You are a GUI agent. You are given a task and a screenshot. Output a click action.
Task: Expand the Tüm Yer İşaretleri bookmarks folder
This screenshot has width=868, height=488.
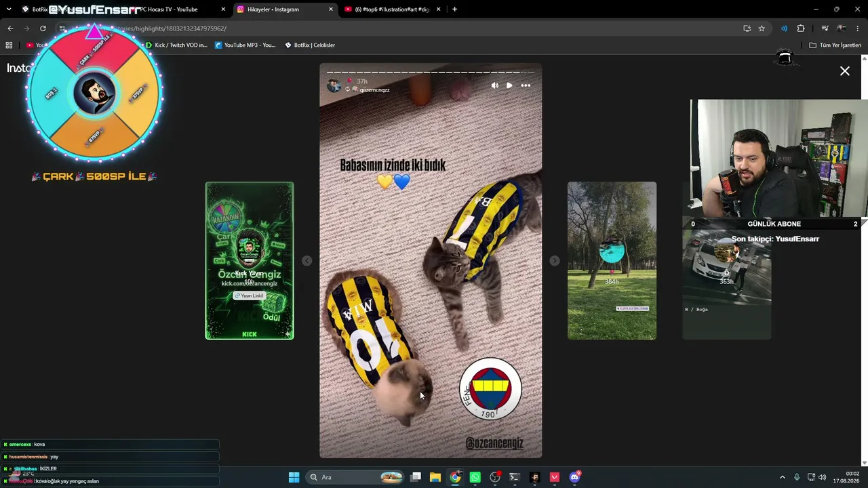pyautogui.click(x=835, y=45)
